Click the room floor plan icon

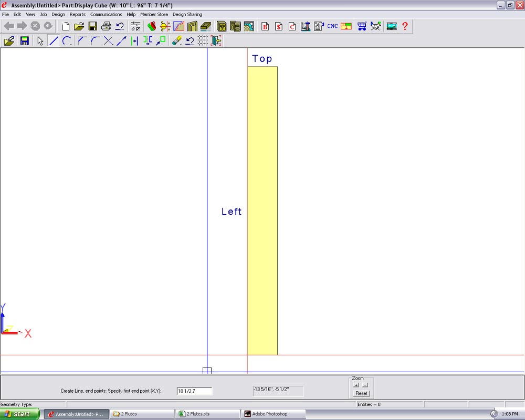(x=249, y=26)
